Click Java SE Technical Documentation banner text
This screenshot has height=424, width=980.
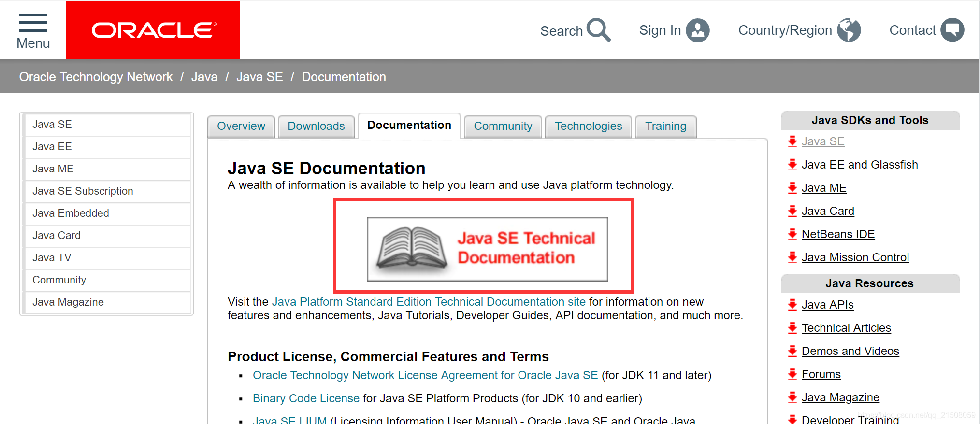click(x=526, y=248)
